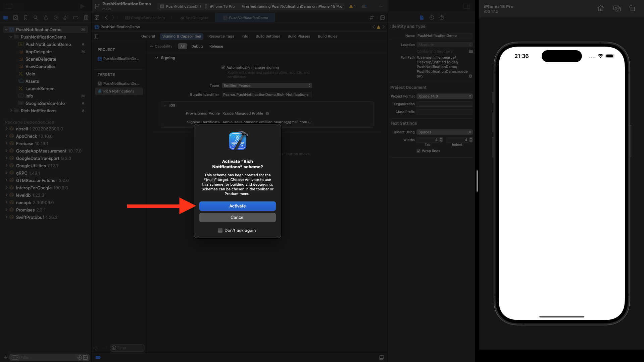Hide the targets list panel icon
This screenshot has width=644, height=362.
tap(96, 37)
